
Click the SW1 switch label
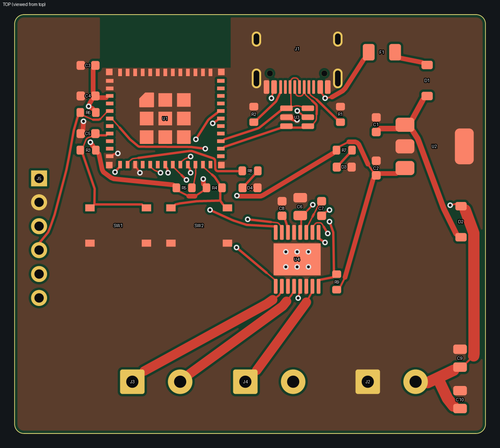[118, 225]
